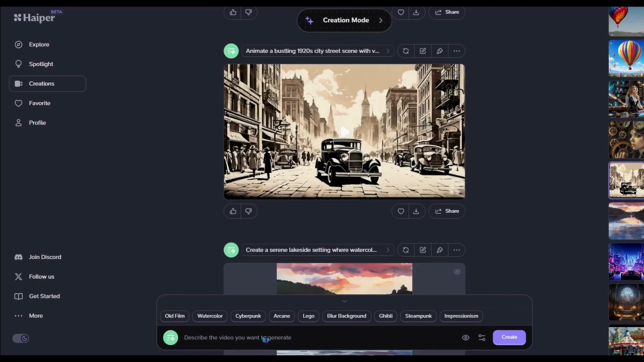Viewport: 644px width, 362px height.
Task: Open the Get Started link
Action: coord(44,296)
